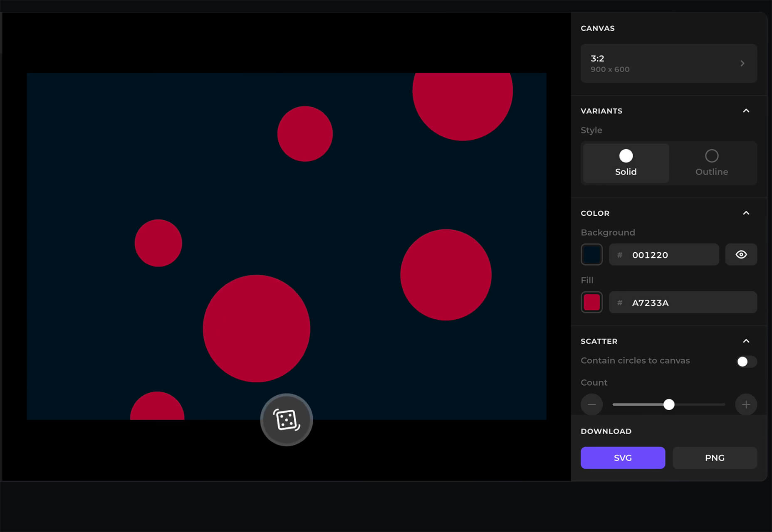
Task: Collapse the Scatter section
Action: pyautogui.click(x=746, y=341)
